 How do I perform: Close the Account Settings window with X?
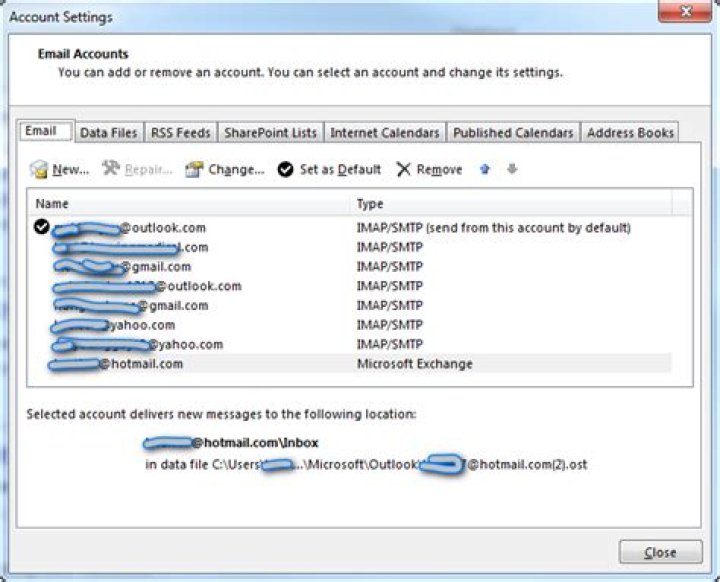685,11
